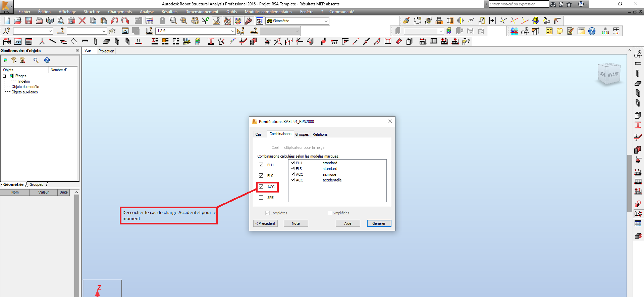Viewport: 644px width, 297px height.
Task: Switch to the Relations tab
Action: click(x=320, y=134)
